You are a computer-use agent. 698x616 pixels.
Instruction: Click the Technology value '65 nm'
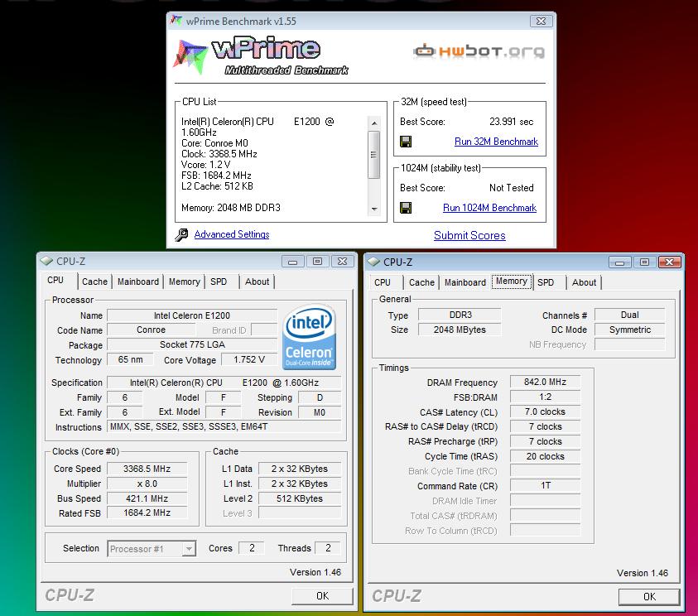coord(131,359)
